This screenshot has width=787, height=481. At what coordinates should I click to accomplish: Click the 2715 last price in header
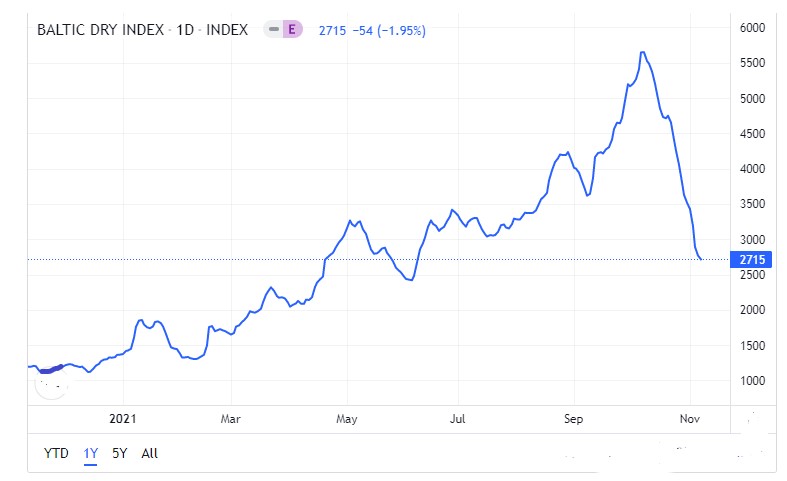tap(332, 30)
